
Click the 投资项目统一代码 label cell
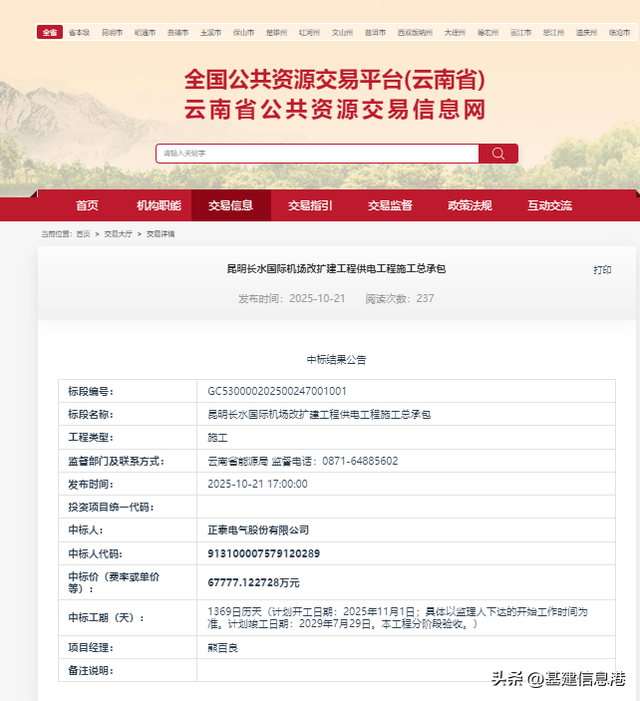coord(127,507)
